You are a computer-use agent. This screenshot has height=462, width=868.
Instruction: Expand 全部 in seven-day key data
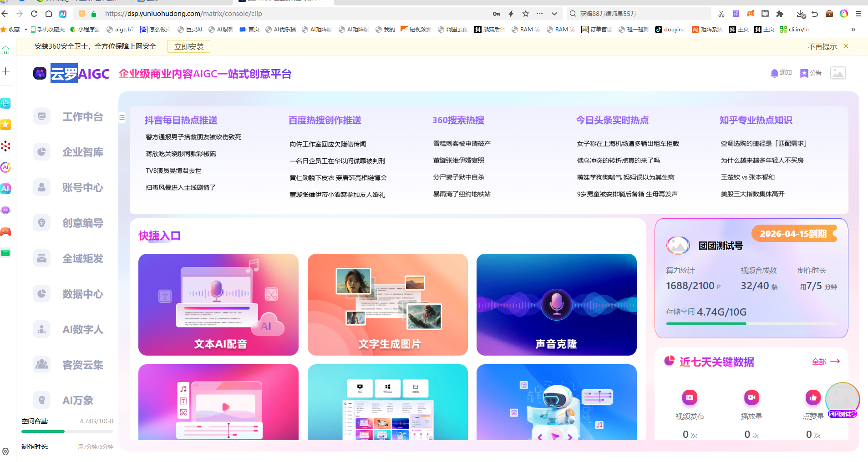[825, 362]
